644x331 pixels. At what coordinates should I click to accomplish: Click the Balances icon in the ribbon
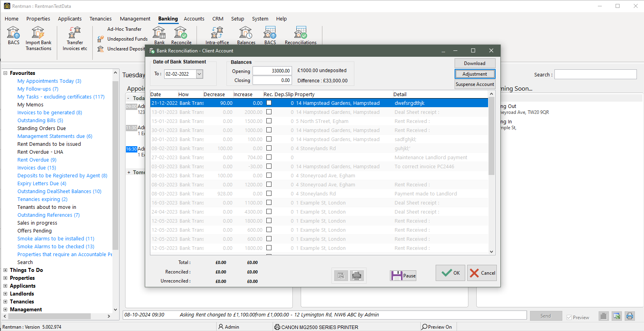(246, 35)
